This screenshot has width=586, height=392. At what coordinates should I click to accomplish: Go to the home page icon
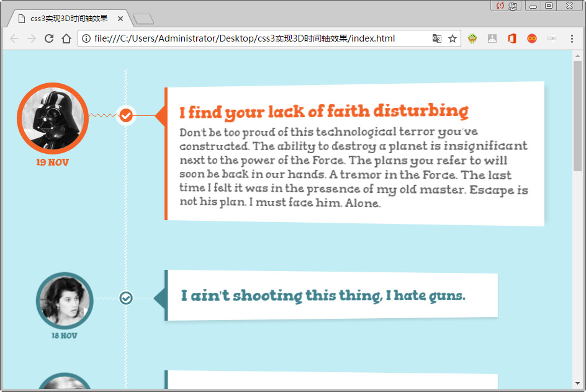(66, 38)
